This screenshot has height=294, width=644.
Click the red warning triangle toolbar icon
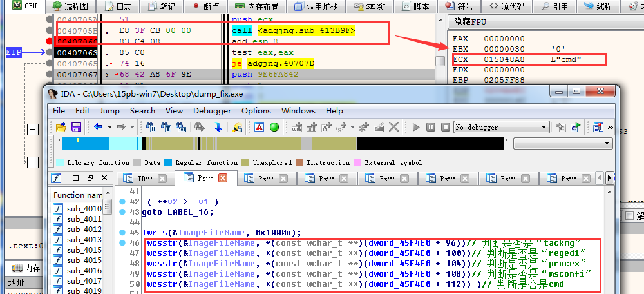click(260, 127)
